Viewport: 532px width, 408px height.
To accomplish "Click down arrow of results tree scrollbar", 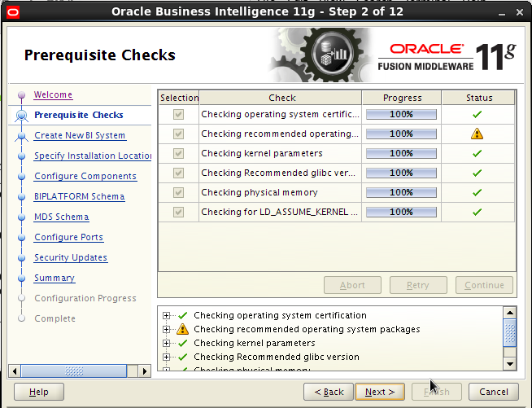I will coord(510,364).
